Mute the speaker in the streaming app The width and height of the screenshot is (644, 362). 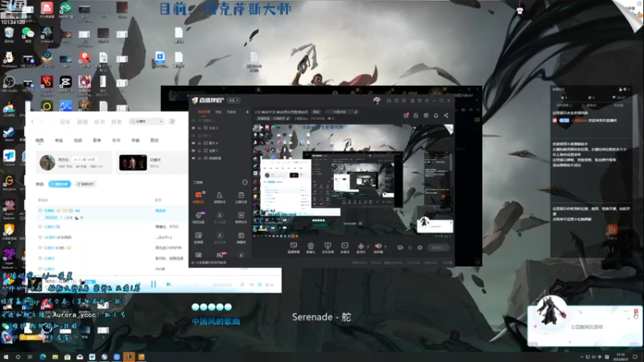378,246
